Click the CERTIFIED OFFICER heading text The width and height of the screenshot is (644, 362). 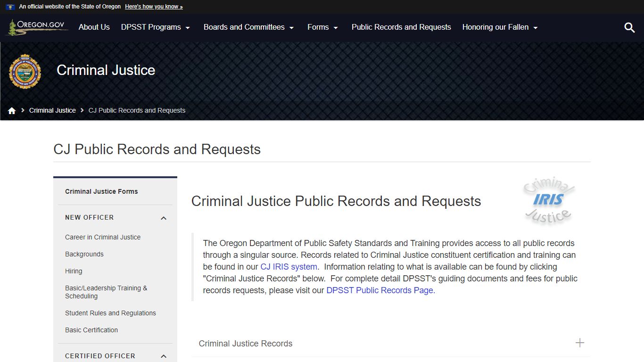pyautogui.click(x=100, y=356)
